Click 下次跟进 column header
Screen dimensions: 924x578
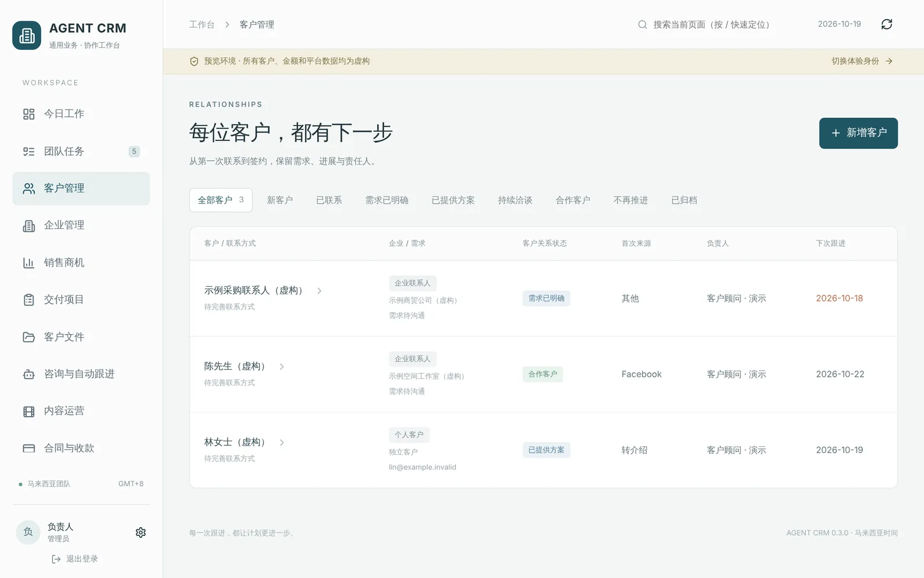coord(830,243)
